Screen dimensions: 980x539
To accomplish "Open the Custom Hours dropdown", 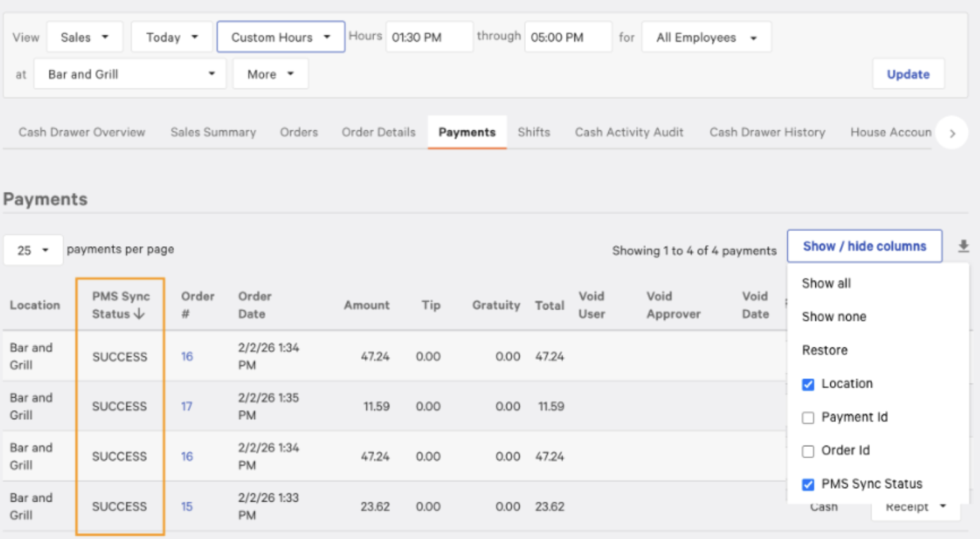I will click(280, 37).
